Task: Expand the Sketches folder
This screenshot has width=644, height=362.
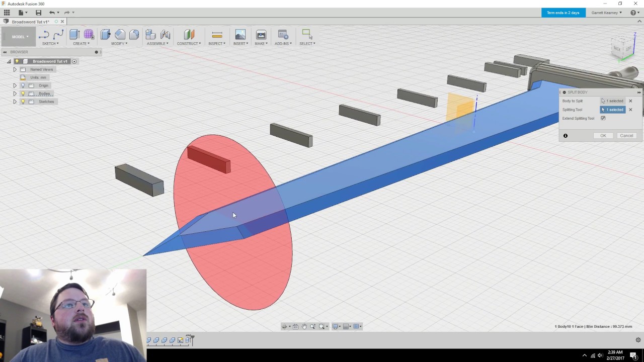Action: click(15, 102)
